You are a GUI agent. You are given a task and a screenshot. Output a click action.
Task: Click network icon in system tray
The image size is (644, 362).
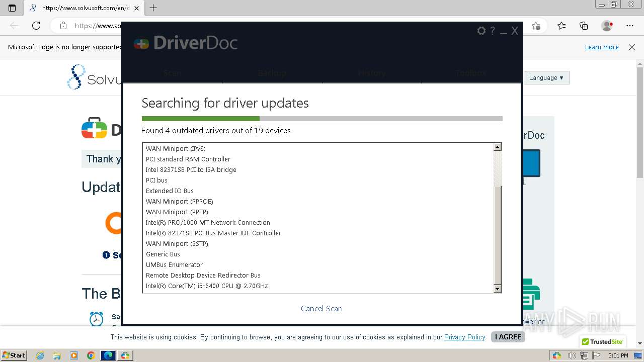pyautogui.click(x=584, y=355)
